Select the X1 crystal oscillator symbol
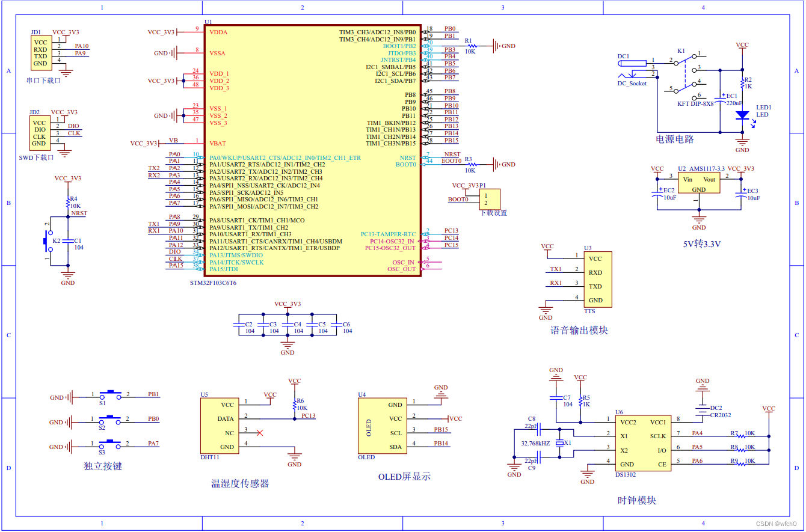 point(560,443)
